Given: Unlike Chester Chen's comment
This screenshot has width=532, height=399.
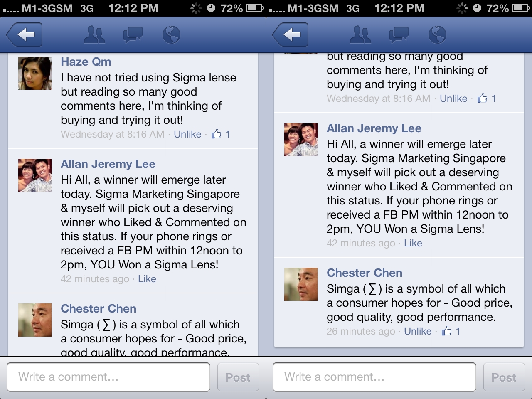Looking at the screenshot, I should [x=418, y=331].
